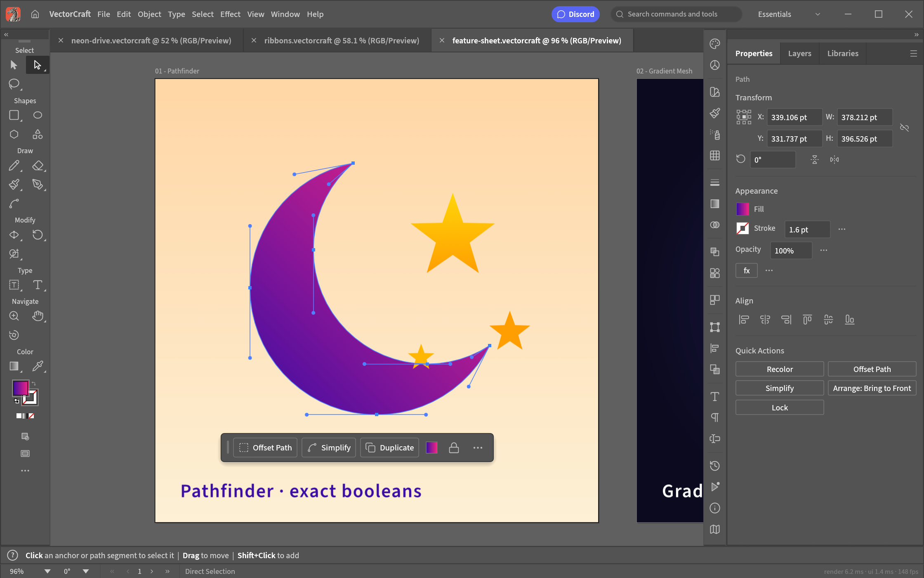Expand more Opacity options
The width and height of the screenshot is (924, 578).
[824, 250]
